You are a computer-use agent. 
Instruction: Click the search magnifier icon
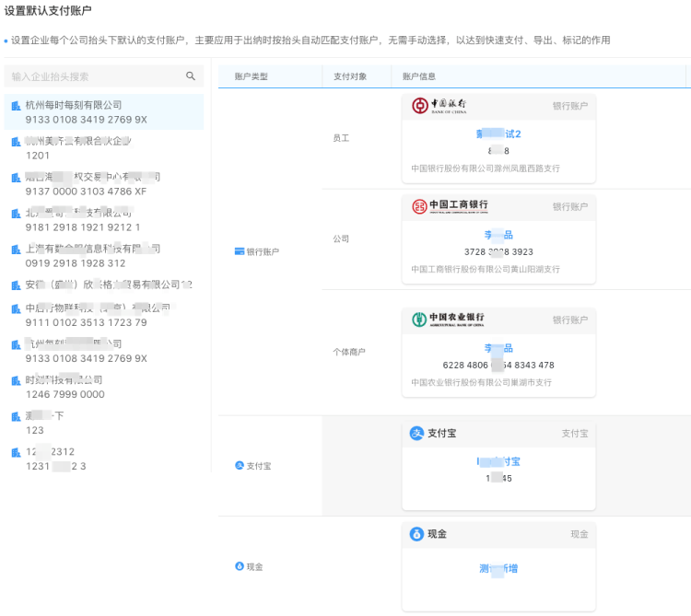[191, 76]
